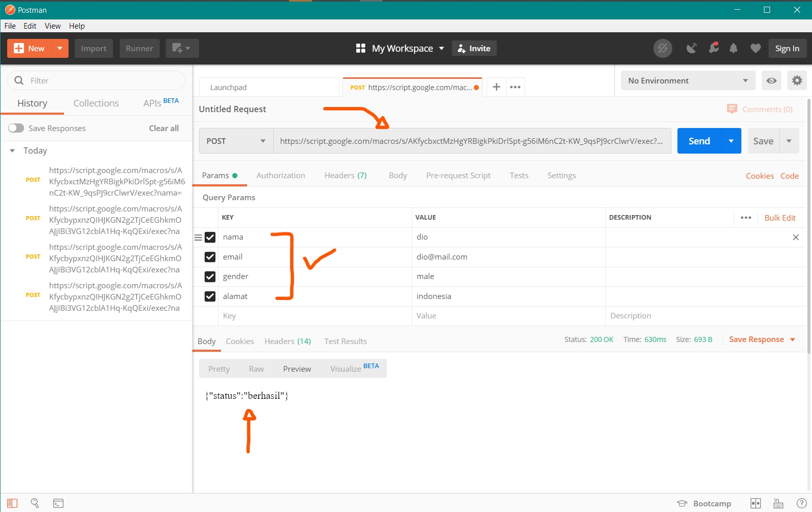Switch response view to Raw

(256, 369)
